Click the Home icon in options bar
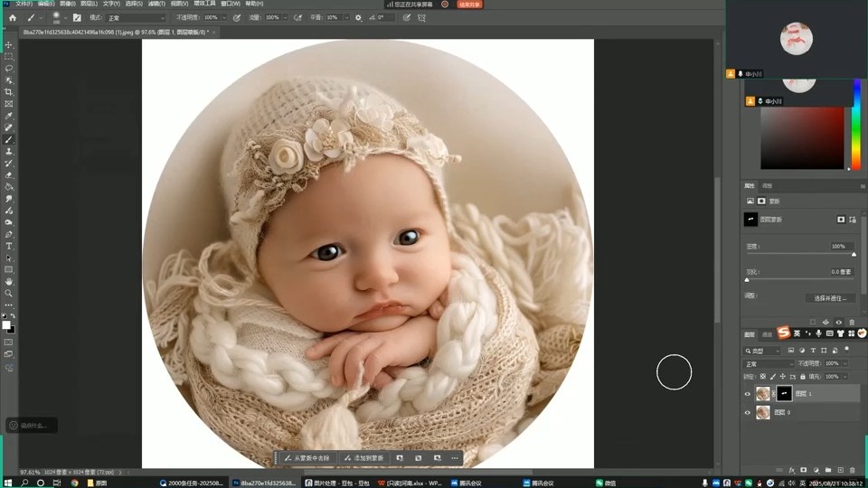This screenshot has height=488, width=868. tap(13, 18)
